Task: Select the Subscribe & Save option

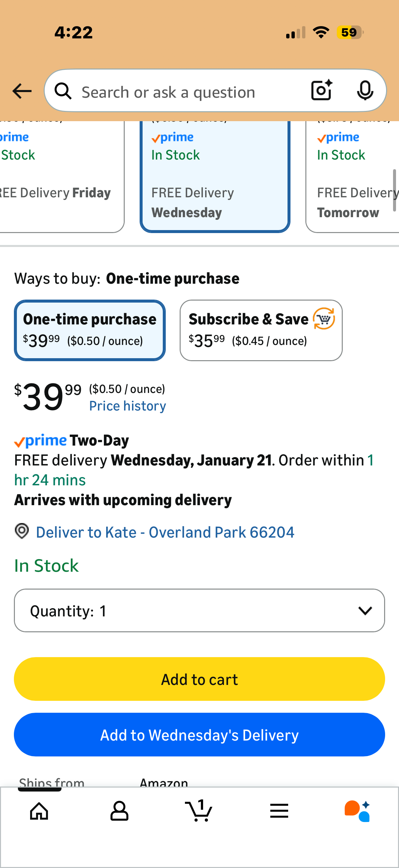Action: [261, 330]
